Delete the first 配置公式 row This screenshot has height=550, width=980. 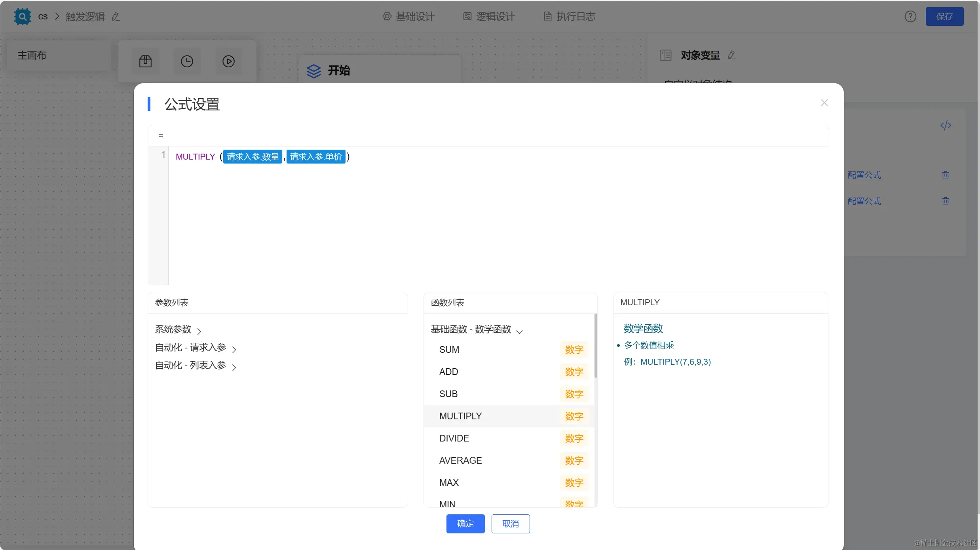click(x=945, y=175)
